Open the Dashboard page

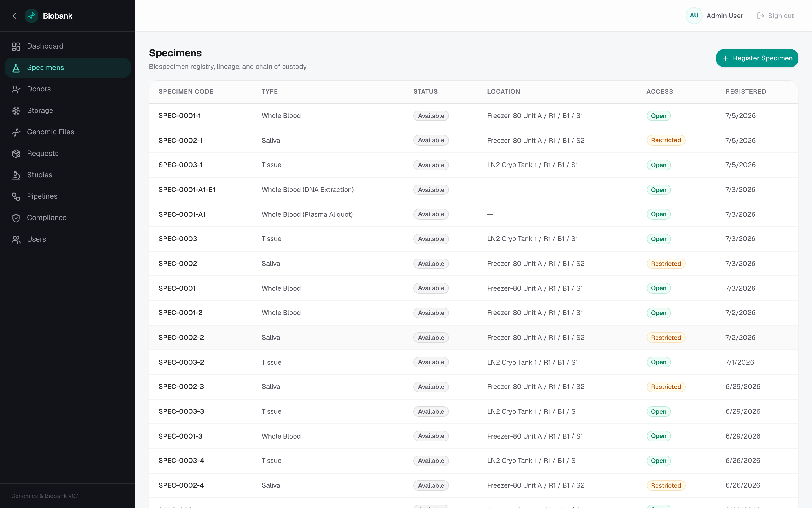(x=67, y=46)
